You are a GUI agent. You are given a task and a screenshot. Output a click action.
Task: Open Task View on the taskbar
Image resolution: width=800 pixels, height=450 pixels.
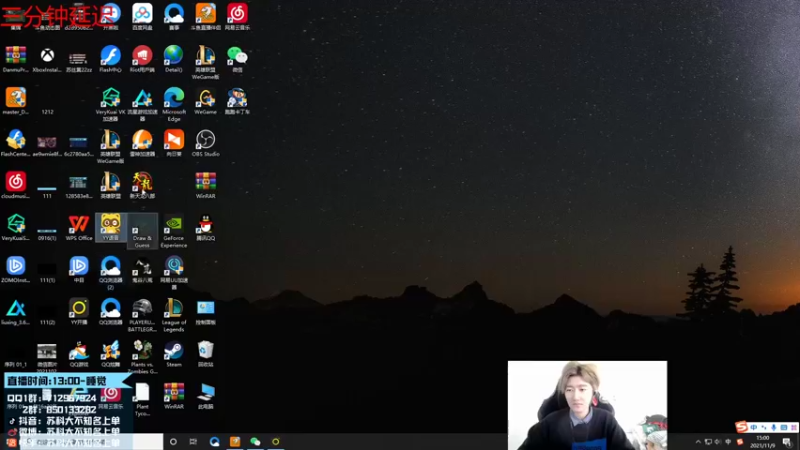tap(193, 441)
